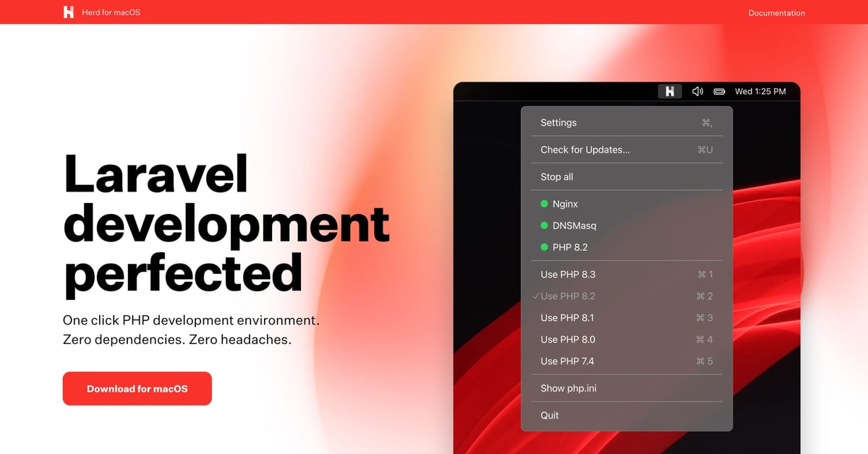Click the Herd logo in the header

[69, 12]
